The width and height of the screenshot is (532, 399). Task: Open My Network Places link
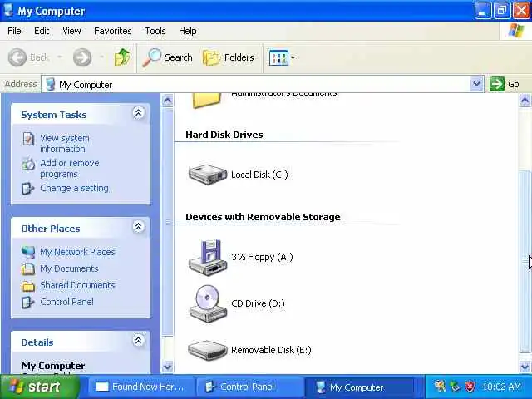77,252
